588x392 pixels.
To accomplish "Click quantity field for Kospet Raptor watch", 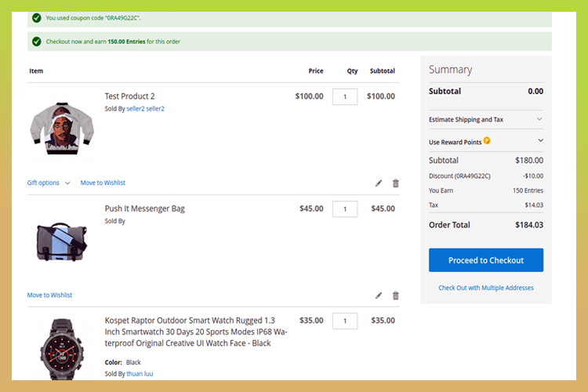I will [x=345, y=321].
